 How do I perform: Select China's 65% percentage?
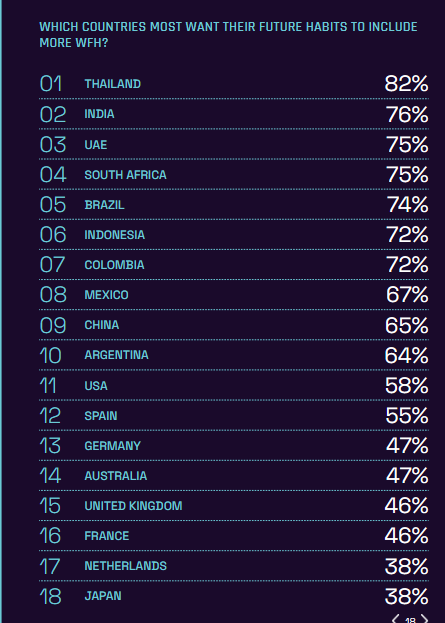coord(406,325)
